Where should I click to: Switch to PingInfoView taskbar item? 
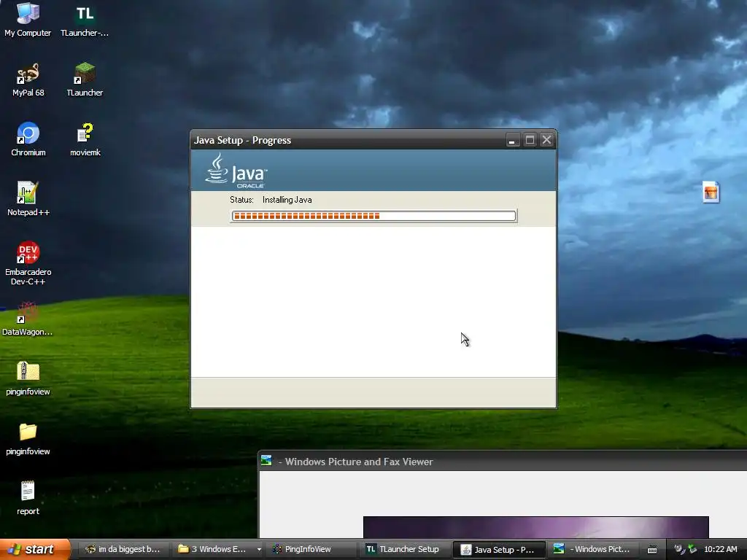click(x=312, y=549)
